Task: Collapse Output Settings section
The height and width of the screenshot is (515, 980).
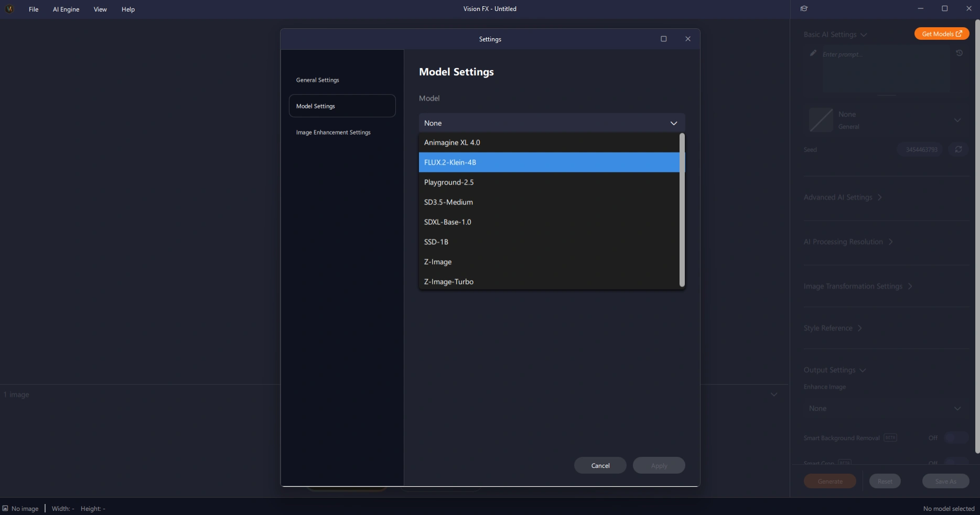Action: click(835, 370)
